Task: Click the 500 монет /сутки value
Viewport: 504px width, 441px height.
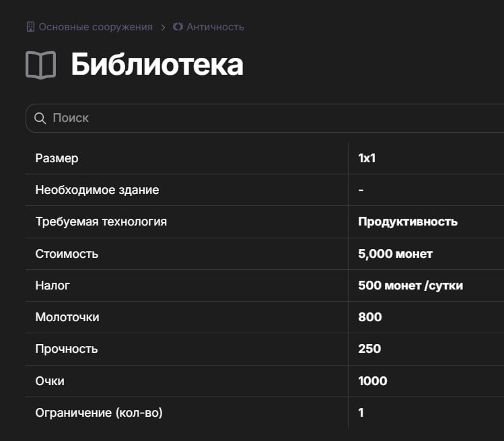Action: (x=410, y=285)
